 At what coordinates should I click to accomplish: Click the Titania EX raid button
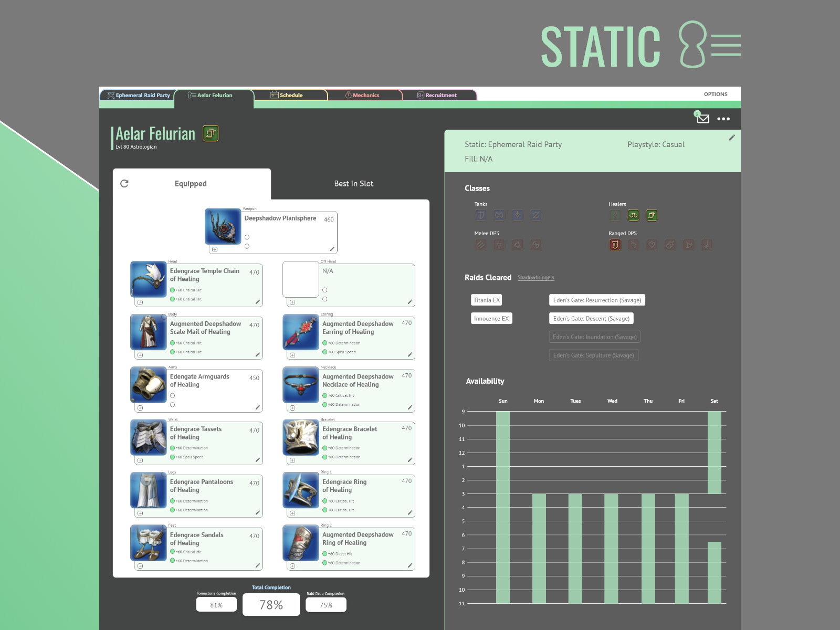[487, 300]
